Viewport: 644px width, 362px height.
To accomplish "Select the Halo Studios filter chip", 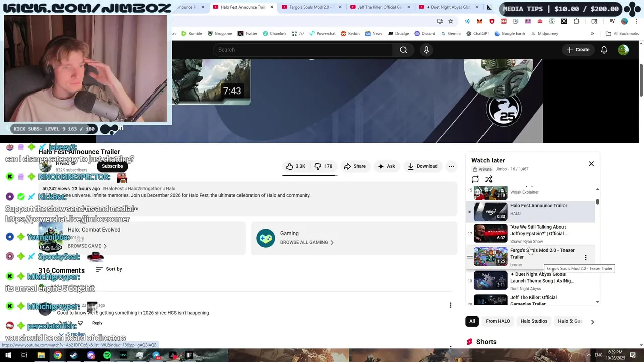I will (x=534, y=321).
